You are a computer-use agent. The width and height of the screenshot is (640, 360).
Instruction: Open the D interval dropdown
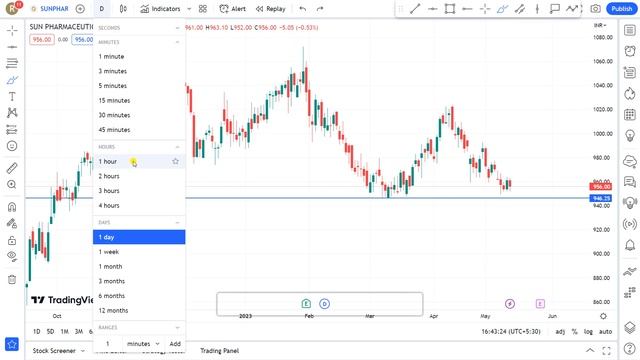click(x=102, y=9)
